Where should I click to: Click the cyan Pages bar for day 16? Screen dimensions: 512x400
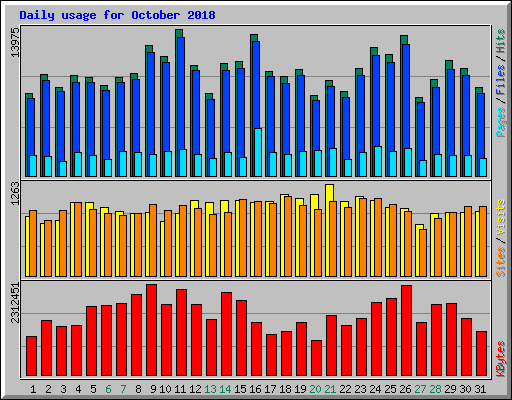point(258,152)
